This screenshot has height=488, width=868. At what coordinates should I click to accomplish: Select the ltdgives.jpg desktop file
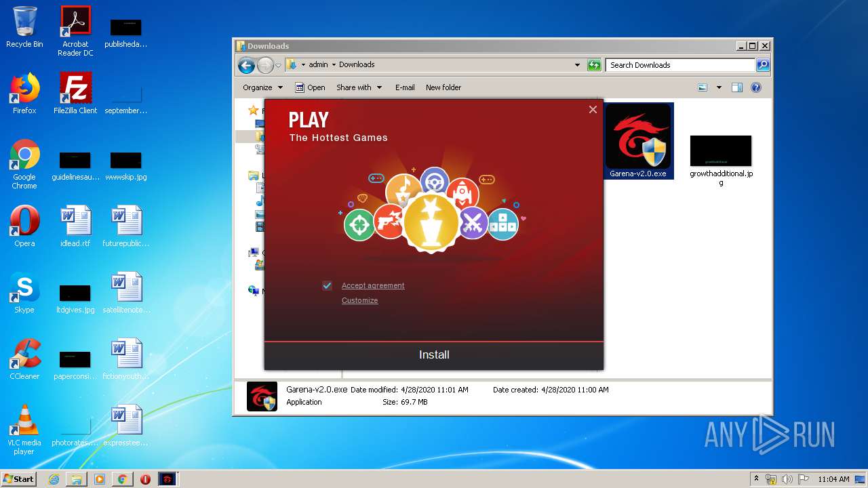coord(75,298)
